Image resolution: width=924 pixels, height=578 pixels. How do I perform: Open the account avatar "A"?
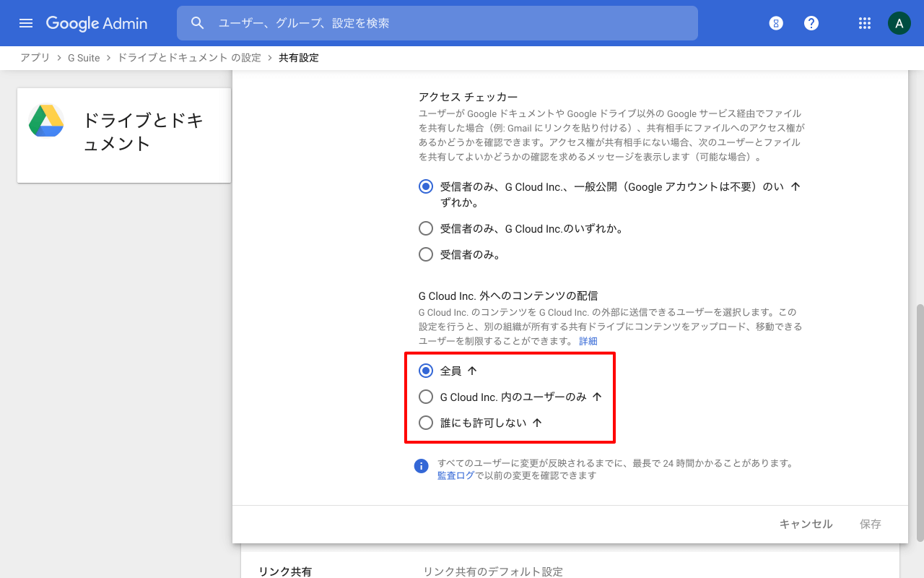point(899,23)
